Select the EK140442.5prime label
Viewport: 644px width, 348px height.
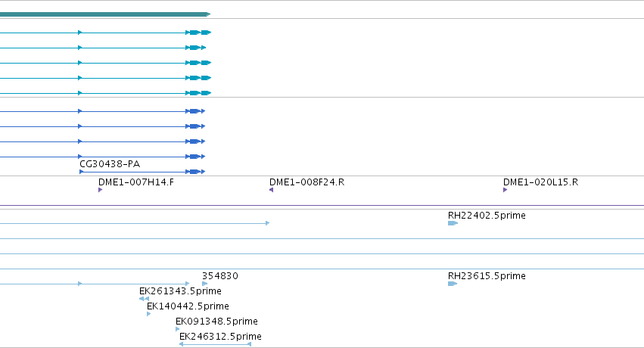[x=188, y=306]
